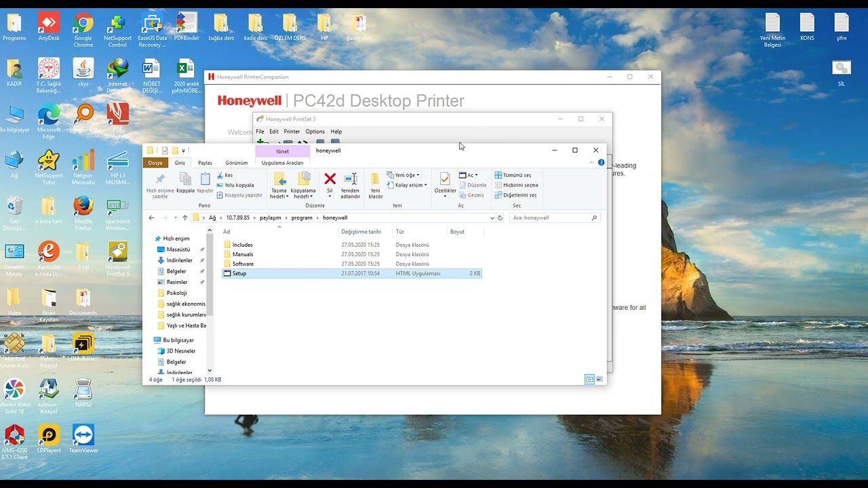Select the AnyDesk desktop shortcut
Viewport: 868px width, 488px height.
49,27
